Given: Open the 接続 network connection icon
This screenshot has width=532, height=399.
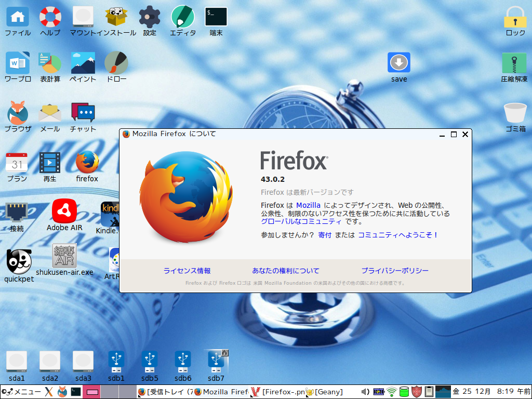Looking at the screenshot, I should [x=17, y=212].
